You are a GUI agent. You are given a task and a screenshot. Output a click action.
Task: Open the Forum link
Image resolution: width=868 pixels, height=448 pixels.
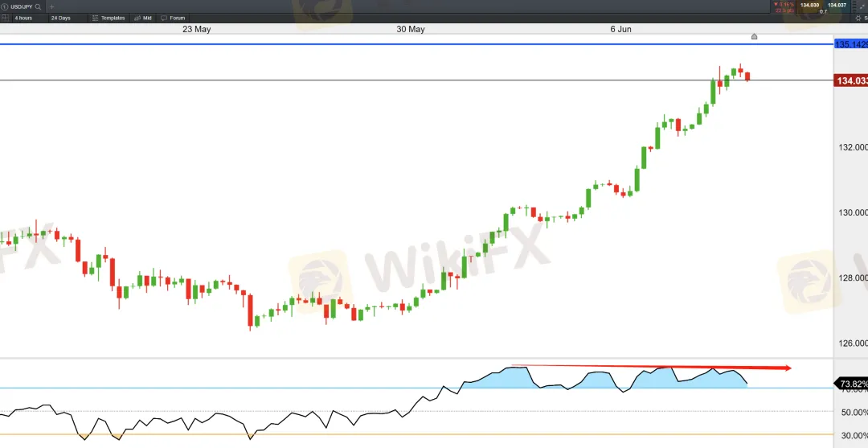(x=174, y=18)
